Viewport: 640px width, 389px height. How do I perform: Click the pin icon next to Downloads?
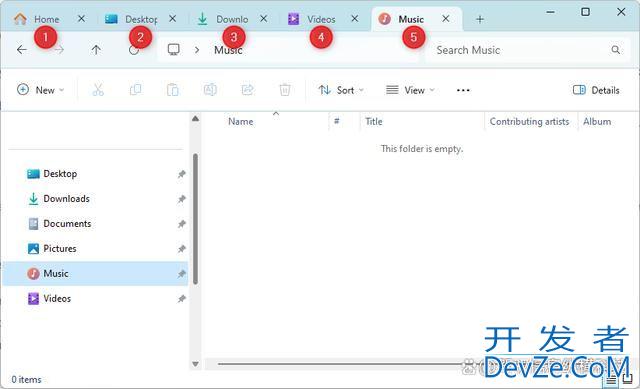[181, 199]
